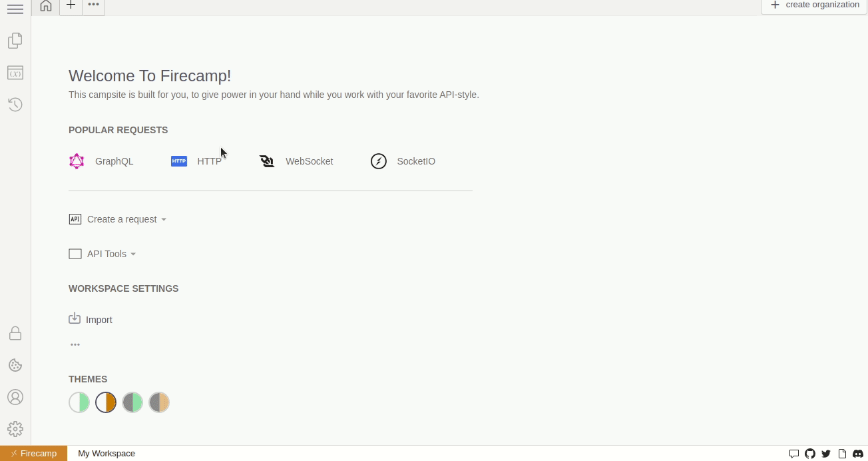Open the Discord icon

click(x=858, y=454)
